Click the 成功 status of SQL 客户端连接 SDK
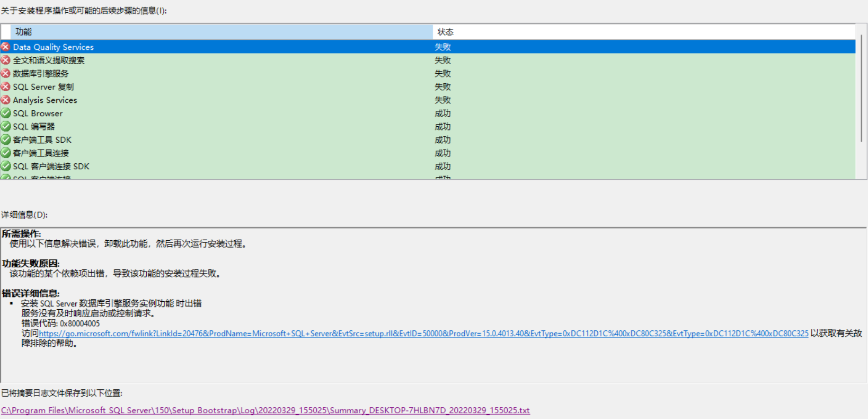 coord(442,166)
